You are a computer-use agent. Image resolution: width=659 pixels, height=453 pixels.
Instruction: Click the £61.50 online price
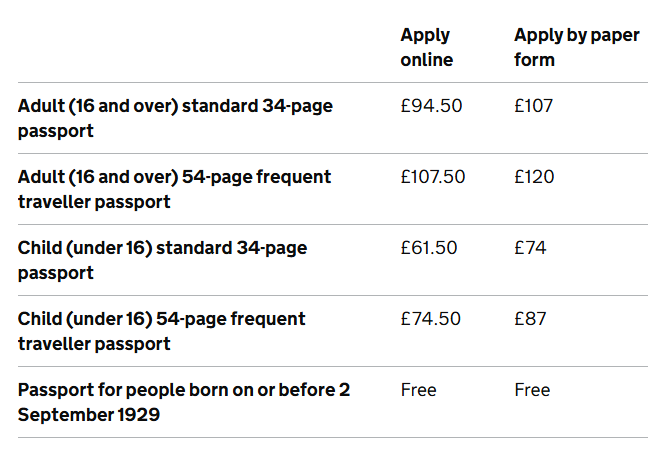(429, 248)
